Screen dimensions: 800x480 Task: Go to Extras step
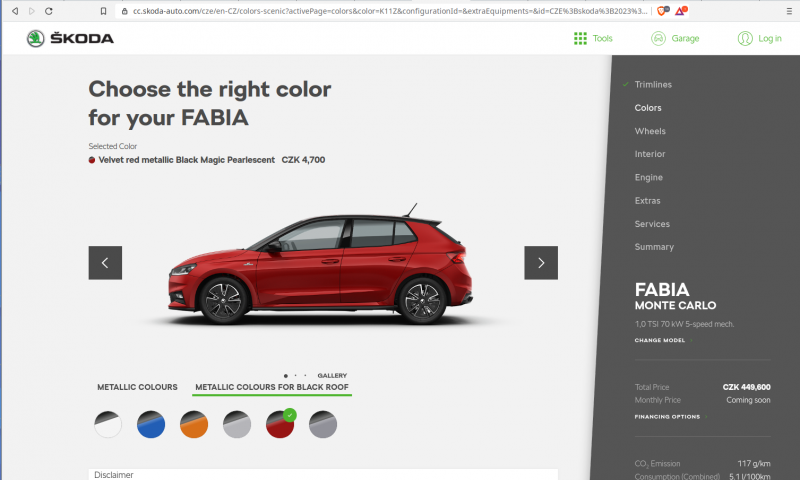(647, 200)
